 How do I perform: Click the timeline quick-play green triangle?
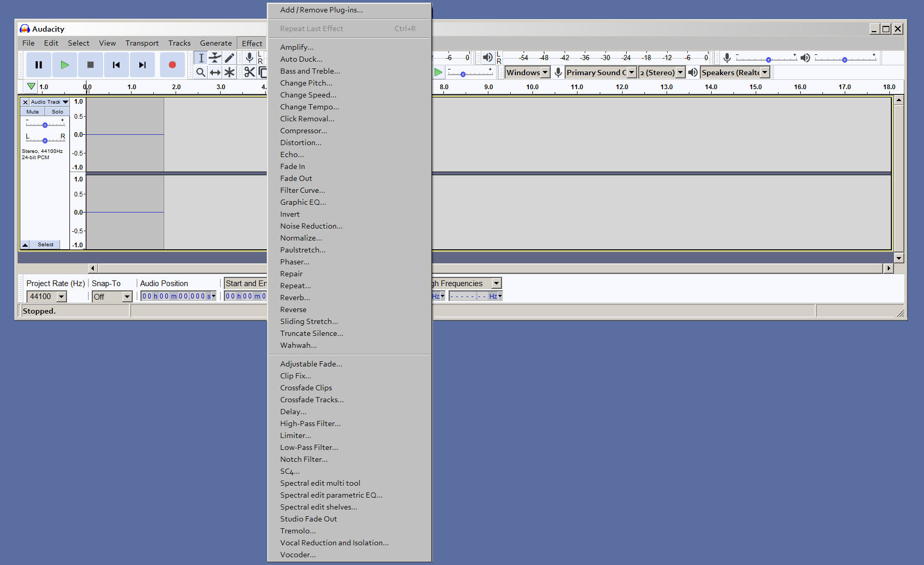click(32, 87)
